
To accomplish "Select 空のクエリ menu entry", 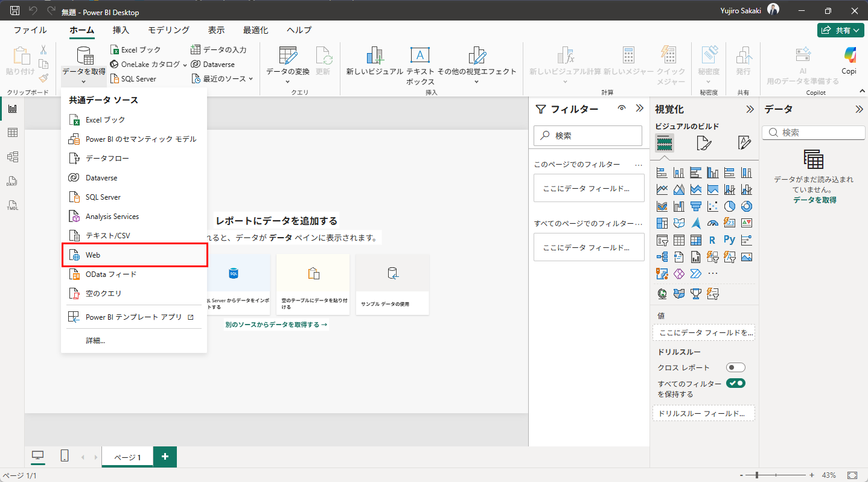I will pos(135,294).
